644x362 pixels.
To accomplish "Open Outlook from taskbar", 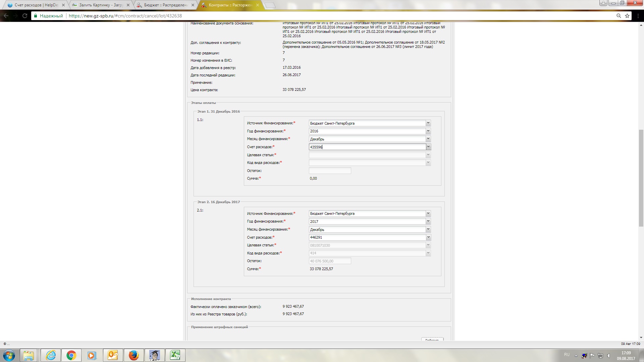I will coord(113,355).
